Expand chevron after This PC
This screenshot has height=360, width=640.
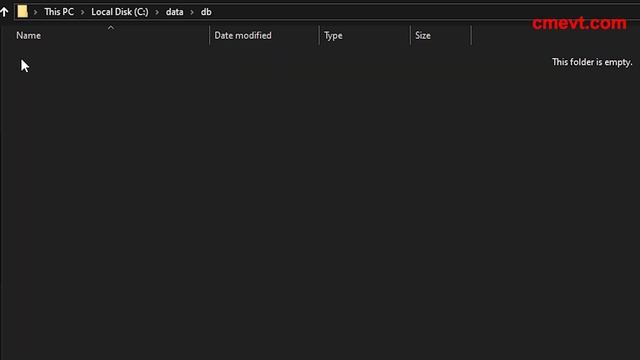(x=82, y=12)
